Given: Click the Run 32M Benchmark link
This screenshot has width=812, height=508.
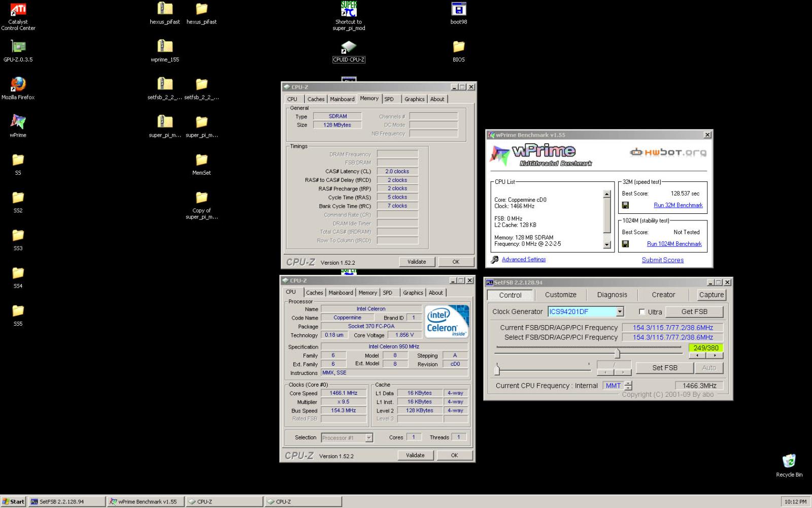Looking at the screenshot, I should 678,205.
